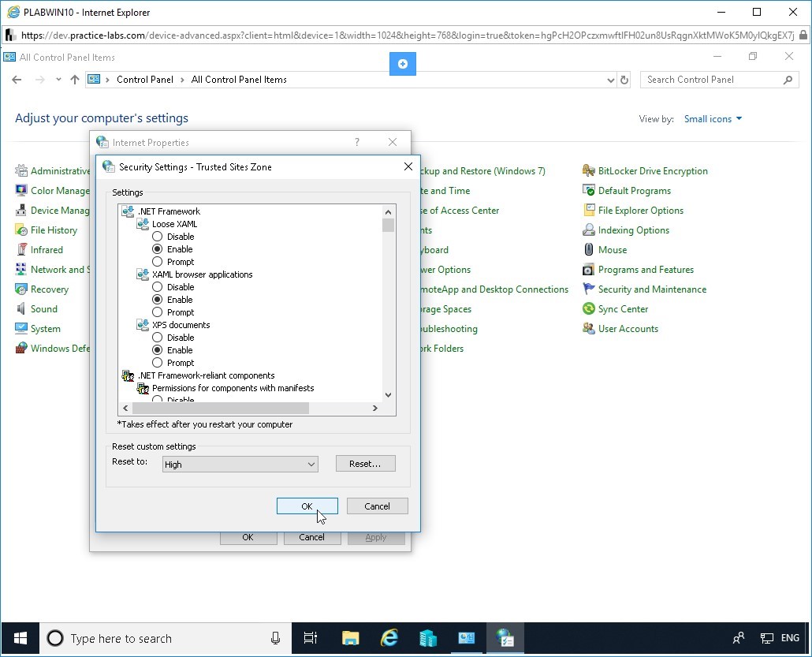The height and width of the screenshot is (657, 812).
Task: Open Default Programs icon
Action: click(588, 190)
